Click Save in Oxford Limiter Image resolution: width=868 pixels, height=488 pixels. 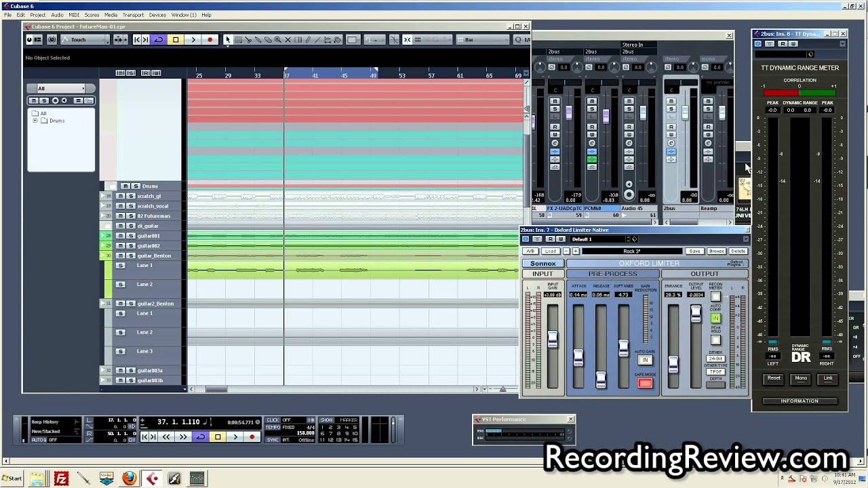point(694,251)
